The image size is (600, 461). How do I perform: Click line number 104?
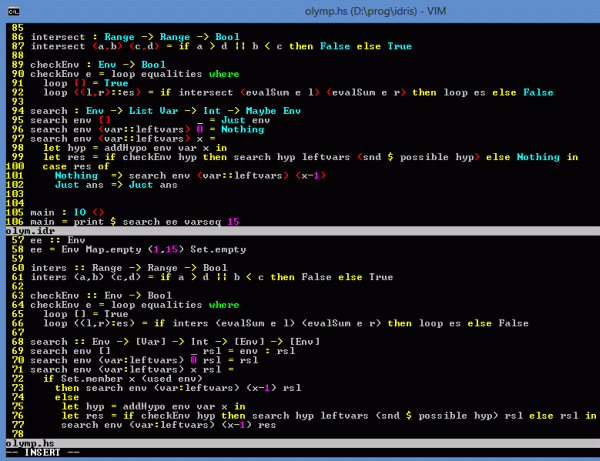(x=15, y=203)
